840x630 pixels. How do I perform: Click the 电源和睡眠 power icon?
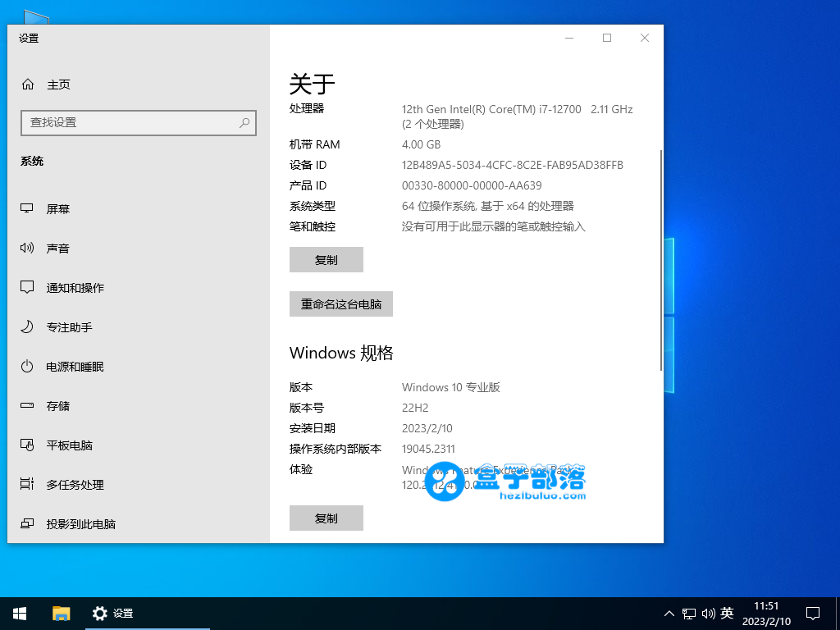pos(27,367)
